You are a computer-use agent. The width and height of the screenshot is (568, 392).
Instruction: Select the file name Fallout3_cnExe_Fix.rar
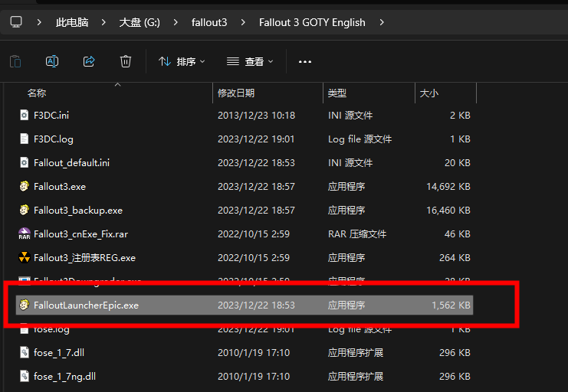(80, 234)
